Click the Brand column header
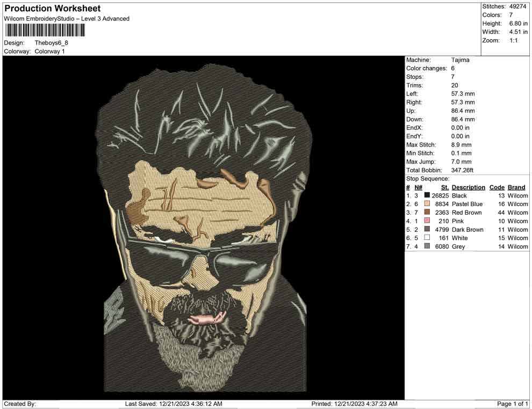Image resolution: width=532 pixels, height=409 pixels. (516, 187)
